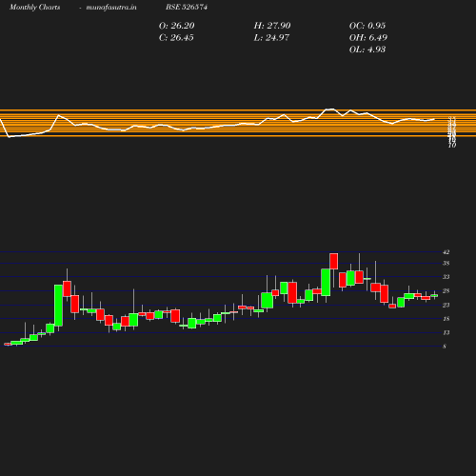The image size is (476, 476).
Task: Click the munafasutra.in site label
Action: click(111, 8)
